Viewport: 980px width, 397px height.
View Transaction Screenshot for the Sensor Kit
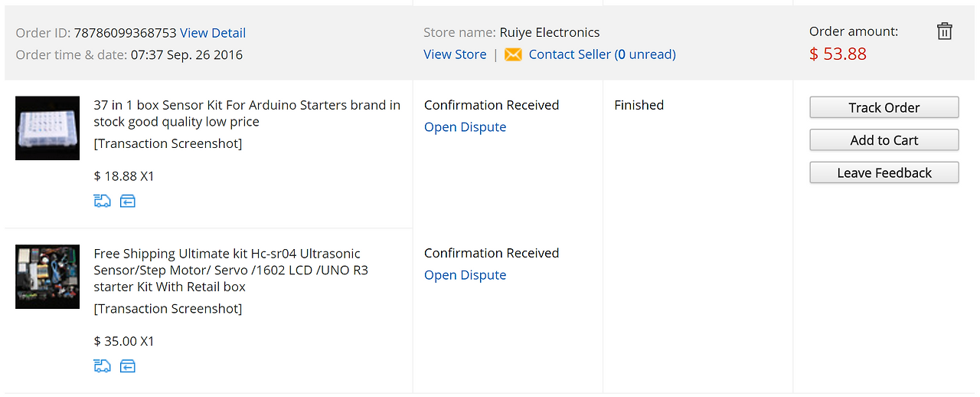click(168, 144)
